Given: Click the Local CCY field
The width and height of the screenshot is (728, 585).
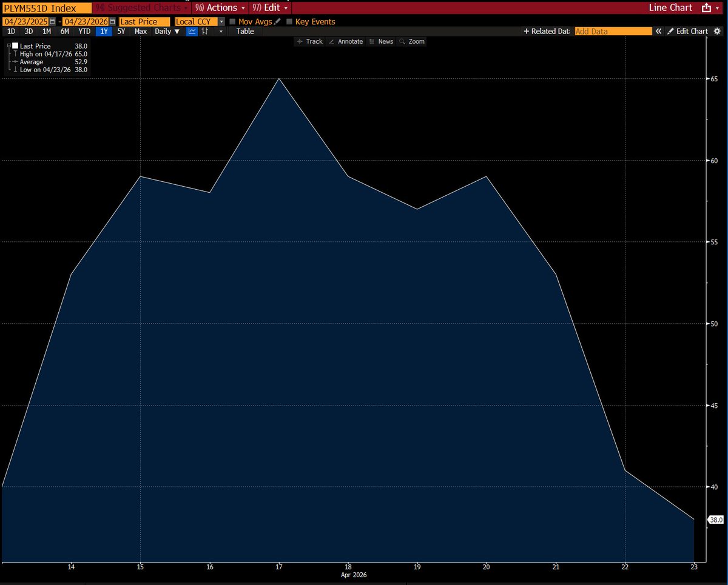Looking at the screenshot, I should 196,21.
